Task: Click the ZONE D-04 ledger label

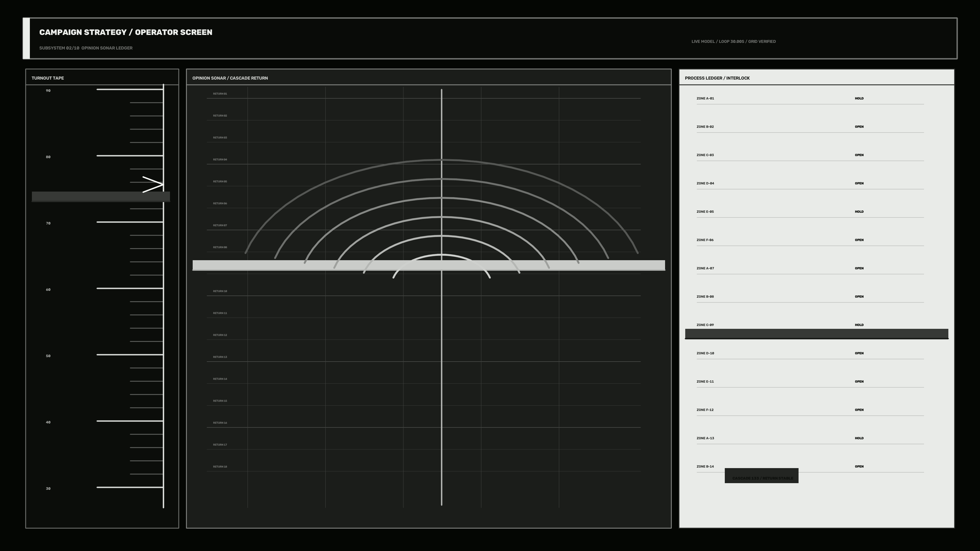Action: click(705, 183)
